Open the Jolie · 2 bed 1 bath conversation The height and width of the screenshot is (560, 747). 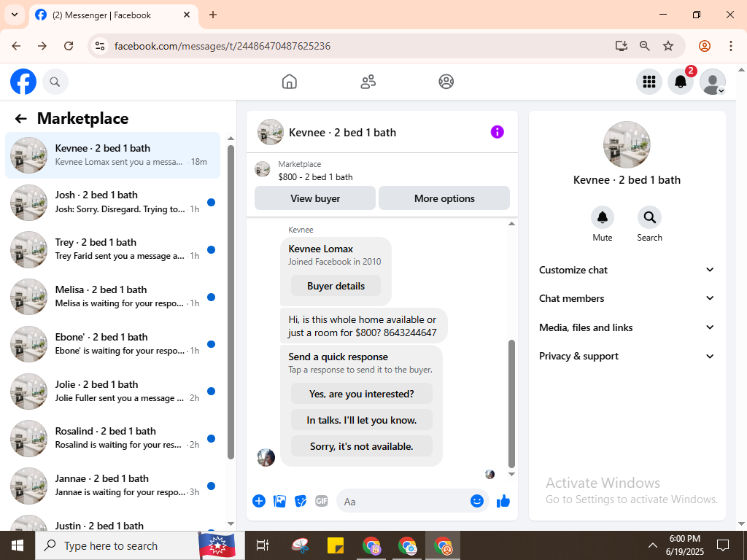coord(113,391)
